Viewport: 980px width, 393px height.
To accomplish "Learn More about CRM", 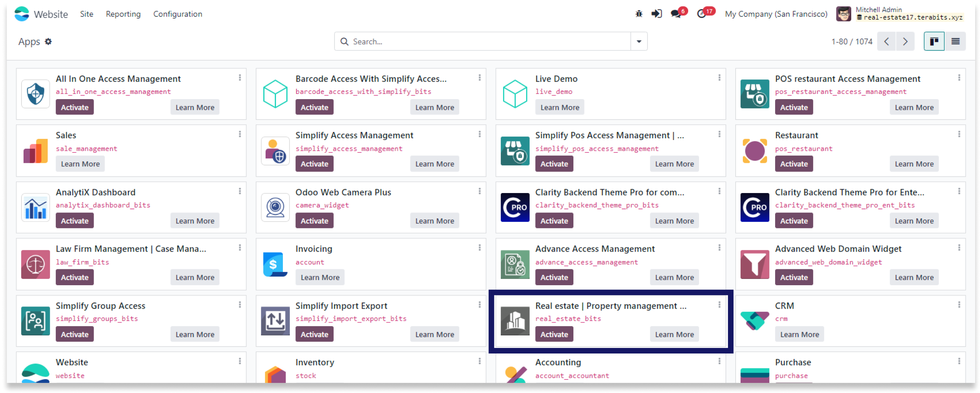I will click(x=799, y=334).
